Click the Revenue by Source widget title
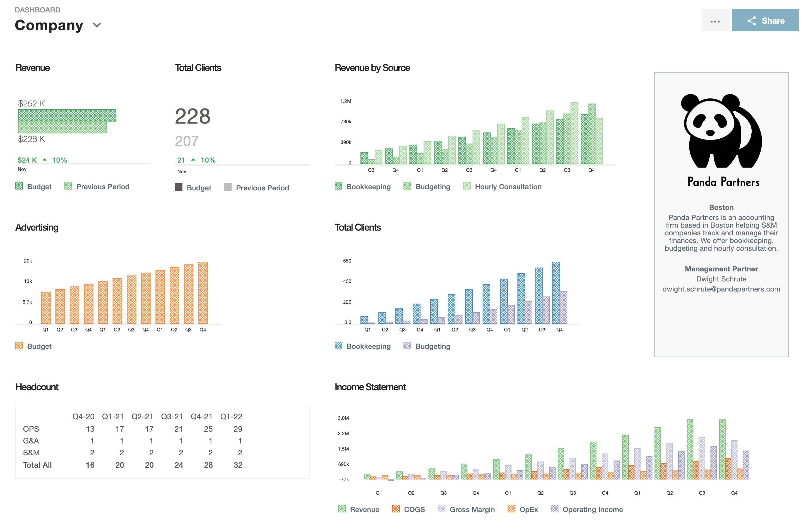Image resolution: width=812 pixels, height=528 pixels. (372, 67)
